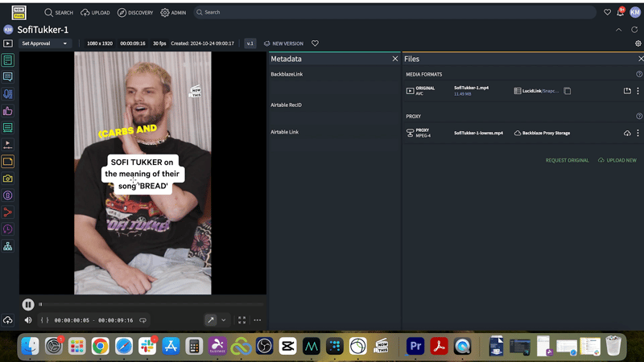Open Google Chrome from the Dock
Image resolution: width=644 pixels, height=362 pixels.
coord(100,346)
